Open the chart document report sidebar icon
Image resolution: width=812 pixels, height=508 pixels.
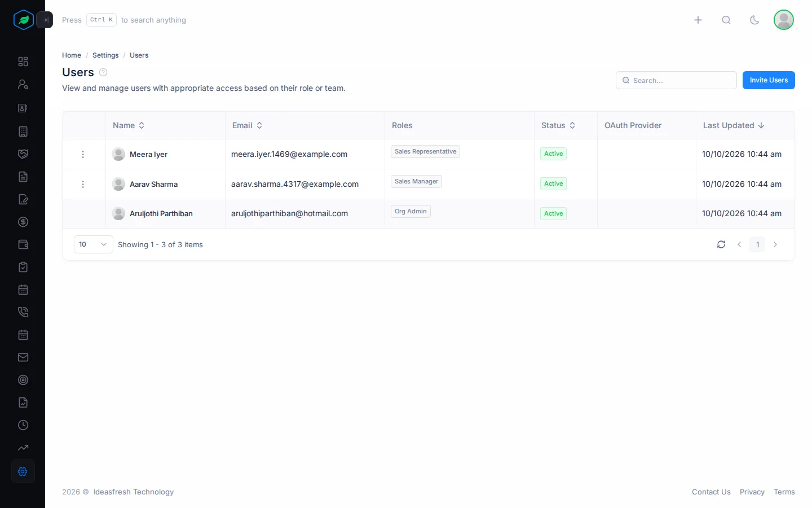click(x=23, y=402)
